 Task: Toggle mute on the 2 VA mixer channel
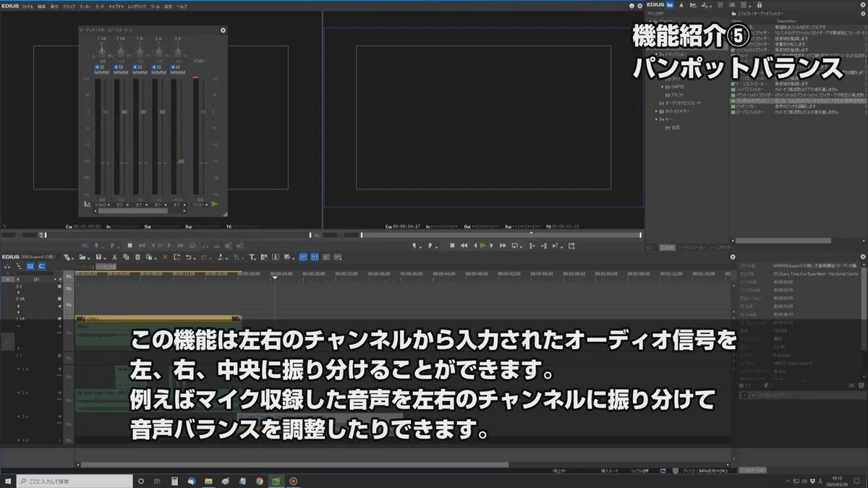pyautogui.click(x=116, y=67)
